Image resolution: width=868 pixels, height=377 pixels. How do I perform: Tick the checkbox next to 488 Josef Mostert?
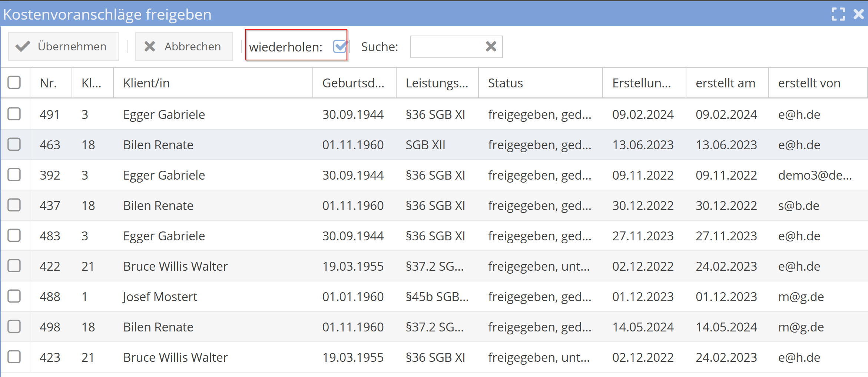coord(14,296)
